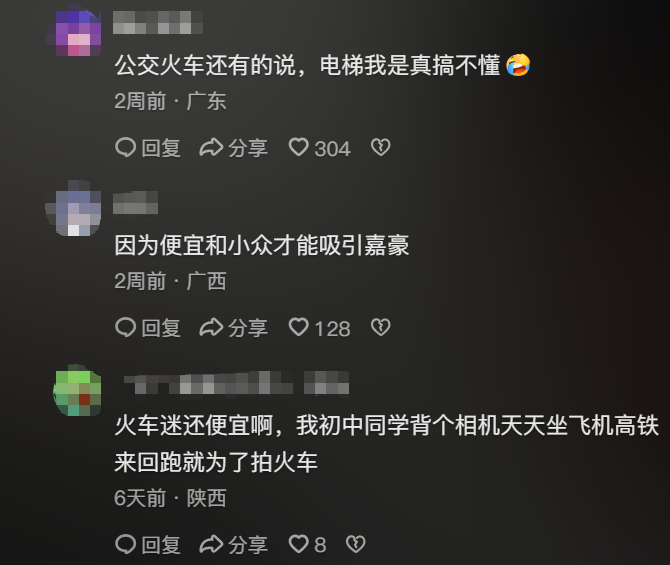Reply to the Guangdong comment

(148, 148)
